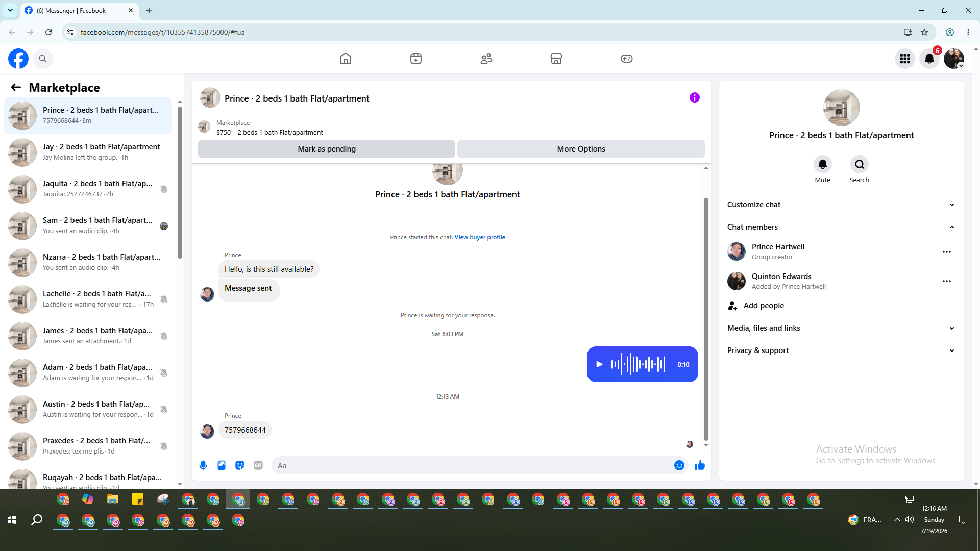Open options menu for Quinton Edwards
The image size is (980, 551).
[x=947, y=281]
